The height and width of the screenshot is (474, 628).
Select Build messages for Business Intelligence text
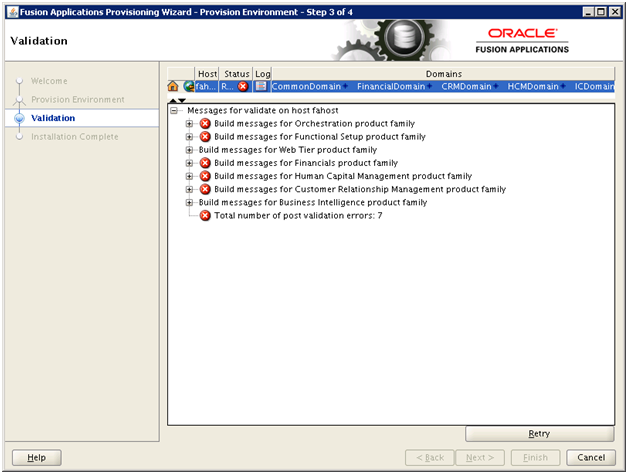tap(313, 202)
